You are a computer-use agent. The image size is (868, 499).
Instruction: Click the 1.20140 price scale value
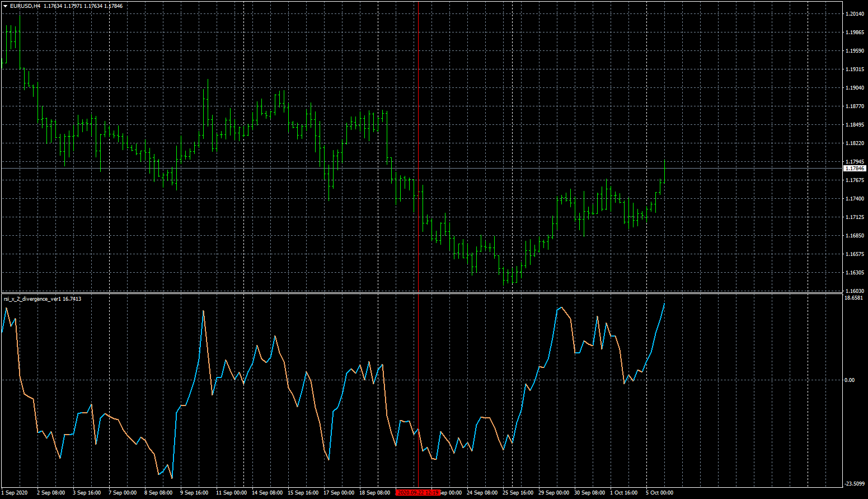coord(855,14)
